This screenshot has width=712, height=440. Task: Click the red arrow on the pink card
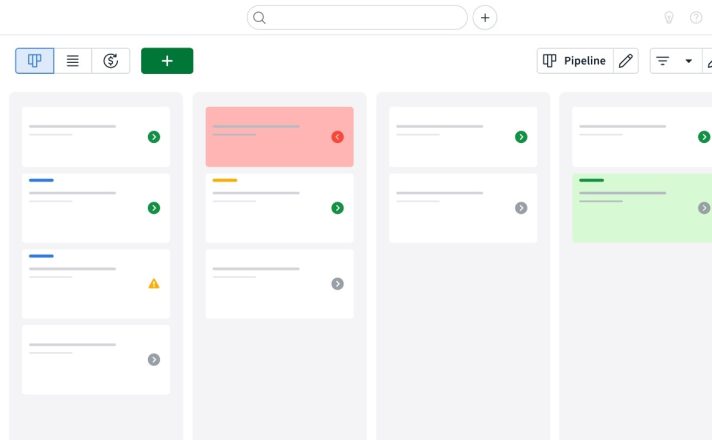[337, 137]
